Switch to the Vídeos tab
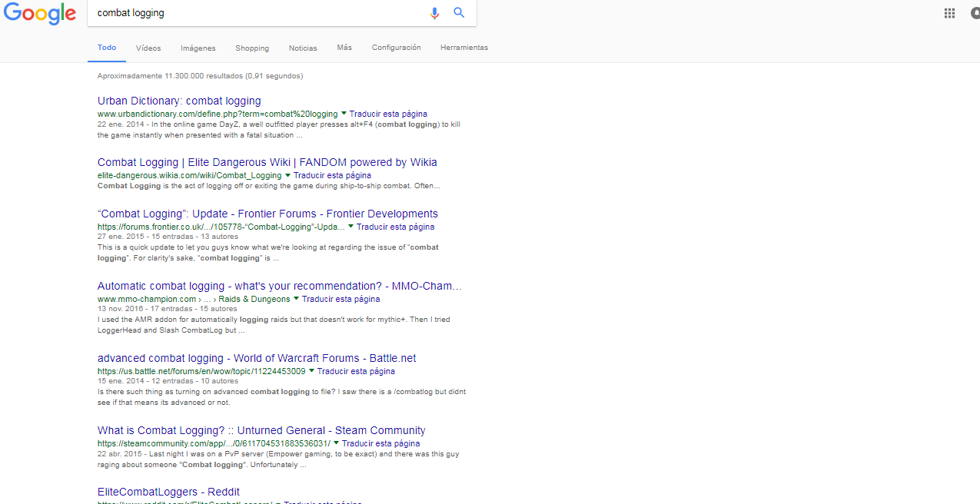Image resolution: width=980 pixels, height=504 pixels. [148, 48]
